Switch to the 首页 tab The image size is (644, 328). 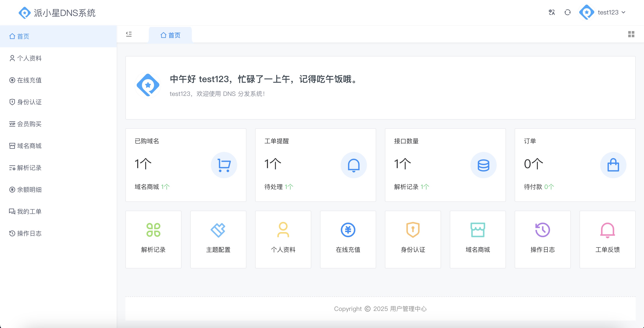point(170,35)
